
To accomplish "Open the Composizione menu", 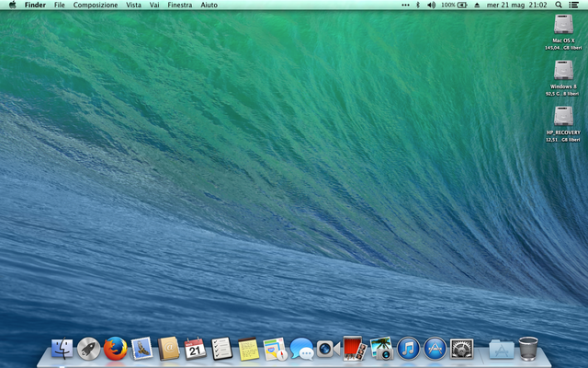I will point(96,5).
